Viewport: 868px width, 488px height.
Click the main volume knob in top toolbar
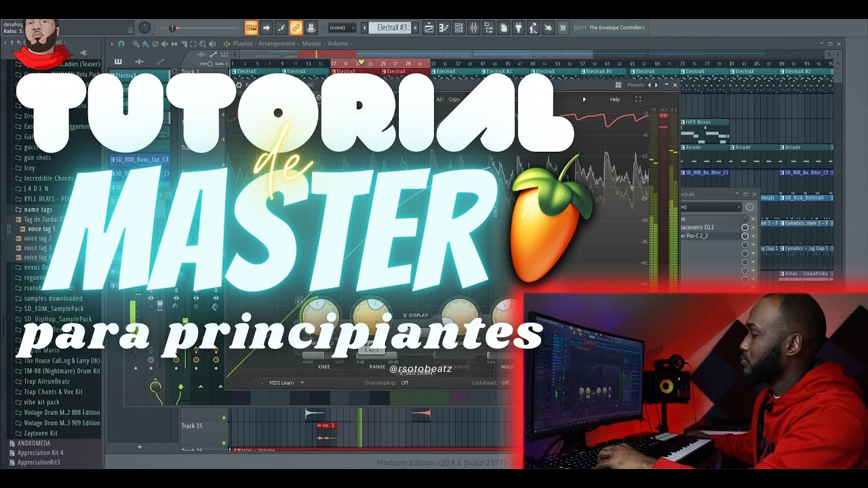coord(144,28)
